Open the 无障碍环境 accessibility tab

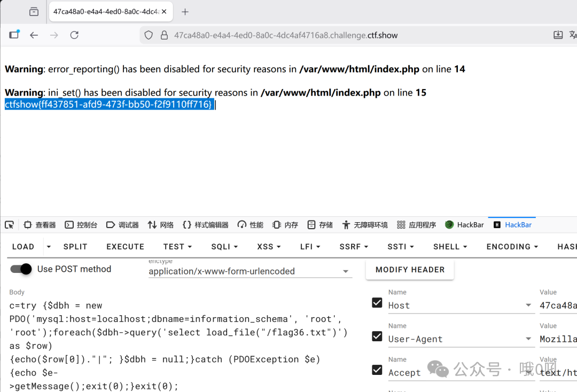coord(365,225)
